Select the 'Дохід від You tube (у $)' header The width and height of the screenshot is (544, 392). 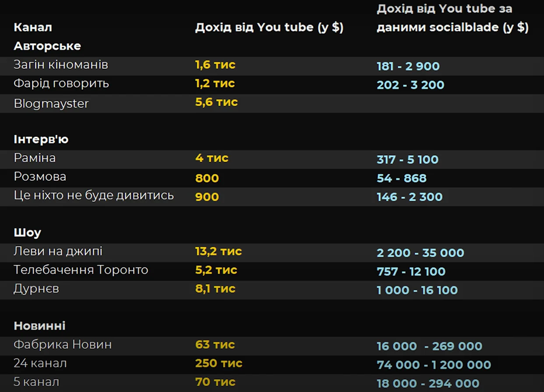(x=269, y=27)
